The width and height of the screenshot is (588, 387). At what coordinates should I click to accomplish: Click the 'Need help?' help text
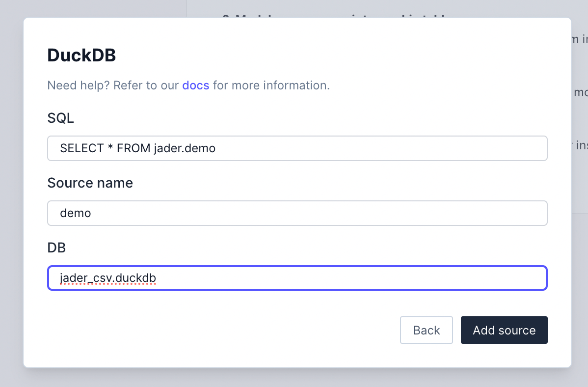pos(188,85)
